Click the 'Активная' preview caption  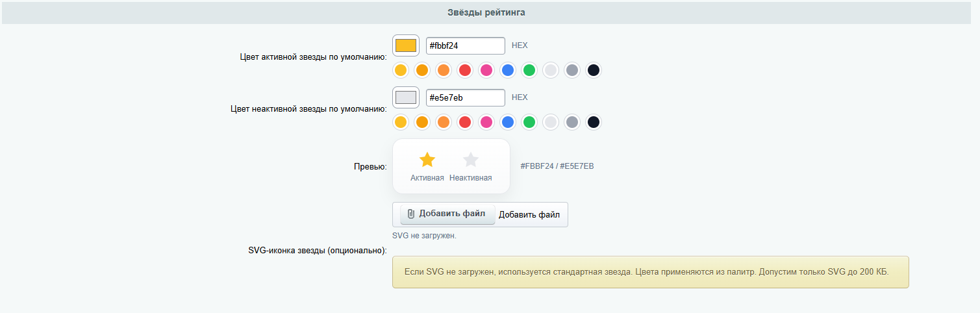427,178
